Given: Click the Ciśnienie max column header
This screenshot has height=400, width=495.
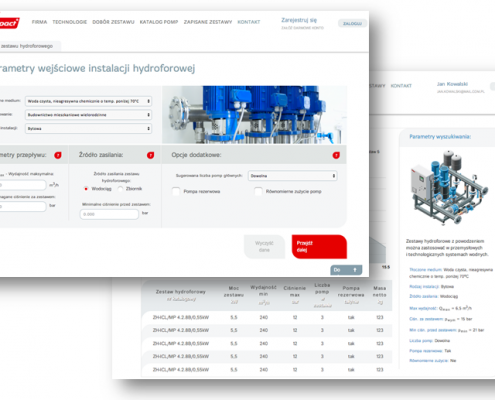Looking at the screenshot, I should tap(295, 295).
